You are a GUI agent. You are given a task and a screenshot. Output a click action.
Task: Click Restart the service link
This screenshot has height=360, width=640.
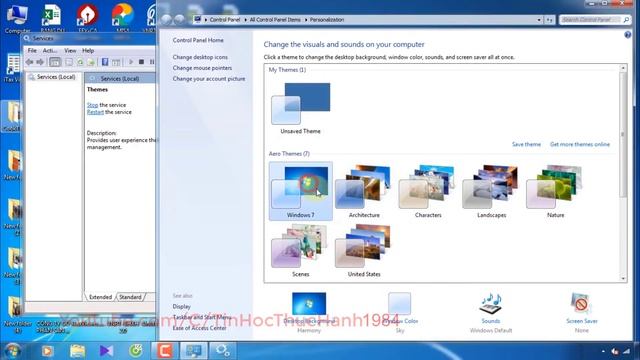(x=95, y=112)
